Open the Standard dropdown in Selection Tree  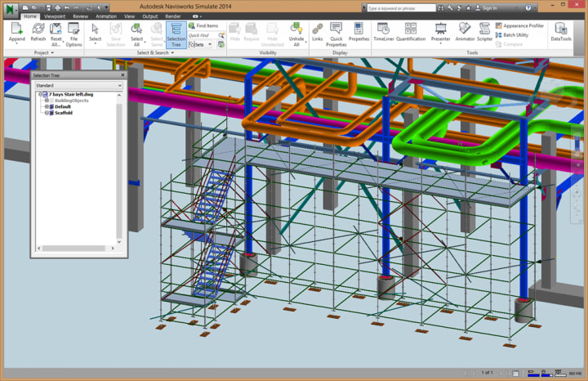78,84
